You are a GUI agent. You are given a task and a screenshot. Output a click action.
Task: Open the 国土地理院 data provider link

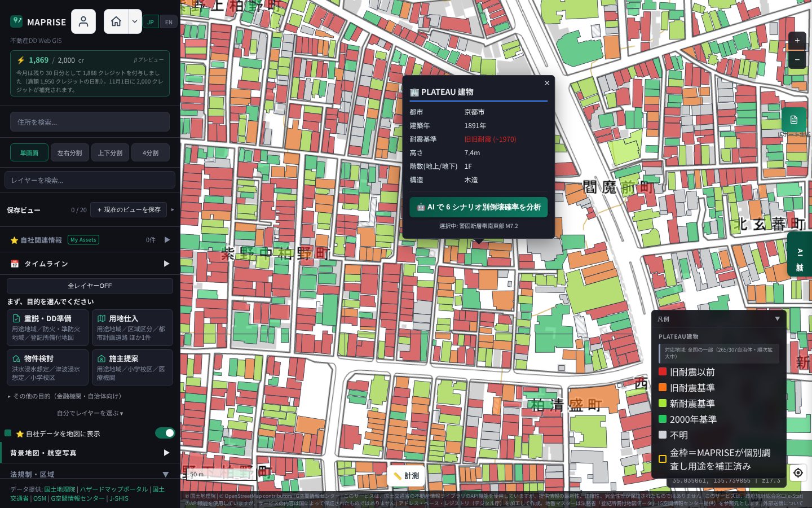click(x=60, y=489)
